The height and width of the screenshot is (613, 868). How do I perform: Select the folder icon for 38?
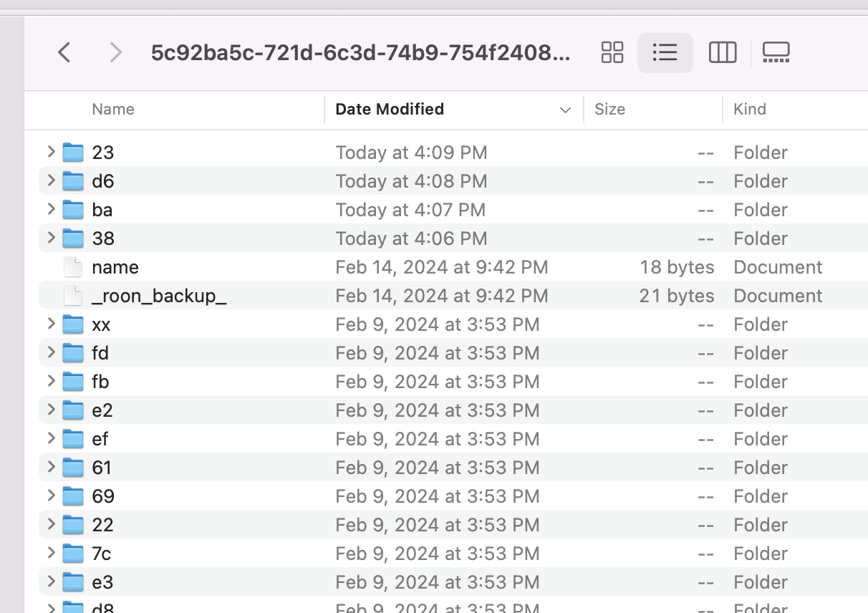(x=73, y=238)
